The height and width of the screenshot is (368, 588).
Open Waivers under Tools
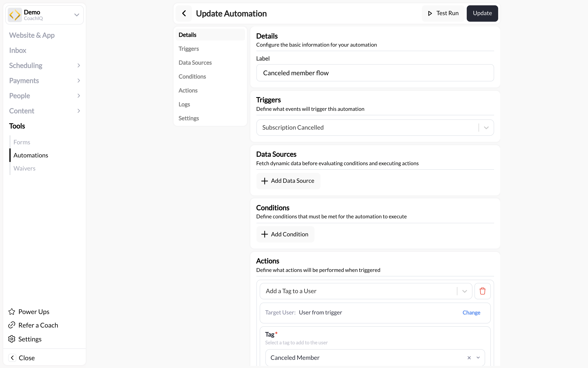pos(24,168)
